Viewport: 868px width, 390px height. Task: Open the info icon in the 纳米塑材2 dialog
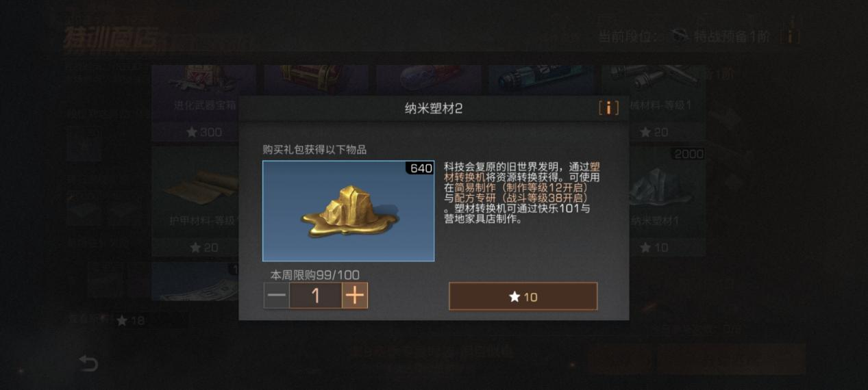608,108
